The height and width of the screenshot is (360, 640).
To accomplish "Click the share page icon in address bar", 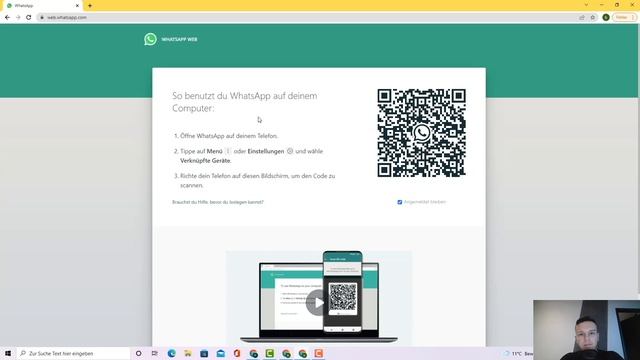I will click(582, 18).
